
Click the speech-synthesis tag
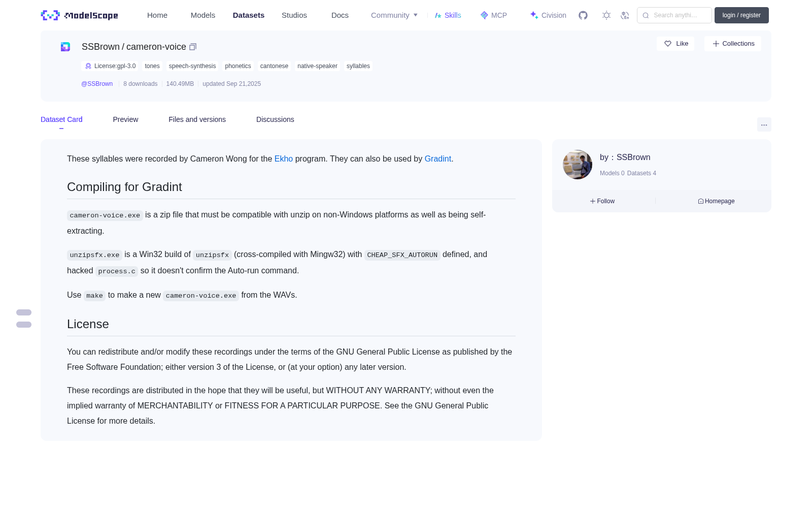click(x=192, y=66)
